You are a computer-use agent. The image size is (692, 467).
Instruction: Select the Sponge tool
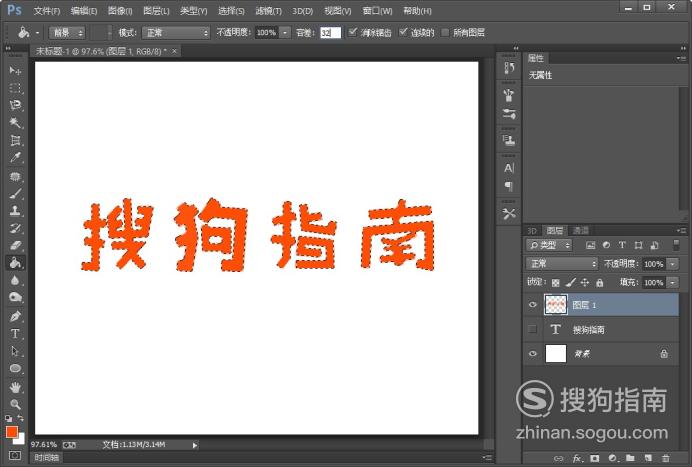[x=15, y=297]
